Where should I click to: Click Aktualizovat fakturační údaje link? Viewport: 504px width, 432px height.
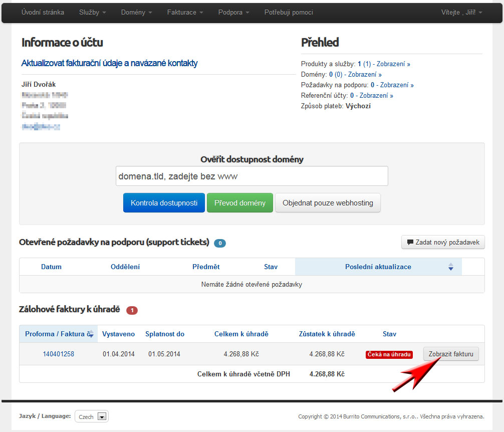click(109, 63)
